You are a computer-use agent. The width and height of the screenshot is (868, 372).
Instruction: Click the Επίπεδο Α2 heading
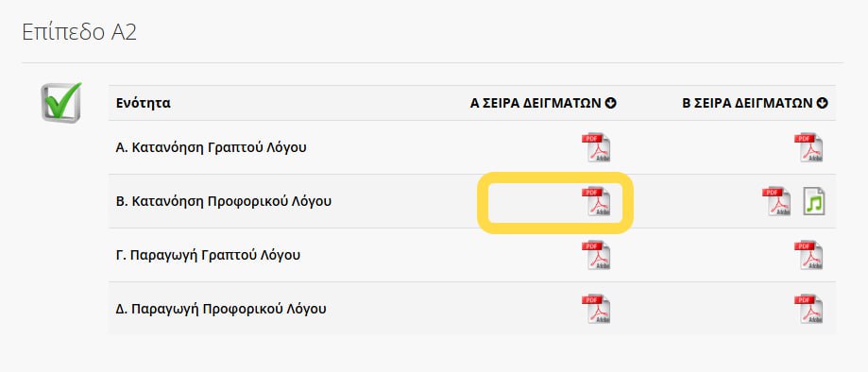tap(79, 33)
